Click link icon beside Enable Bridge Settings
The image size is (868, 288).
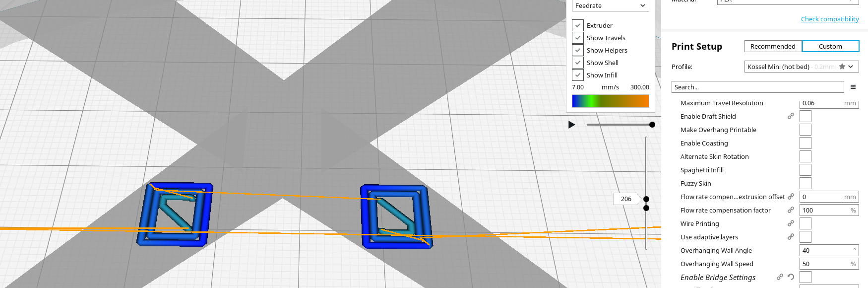[x=780, y=277]
